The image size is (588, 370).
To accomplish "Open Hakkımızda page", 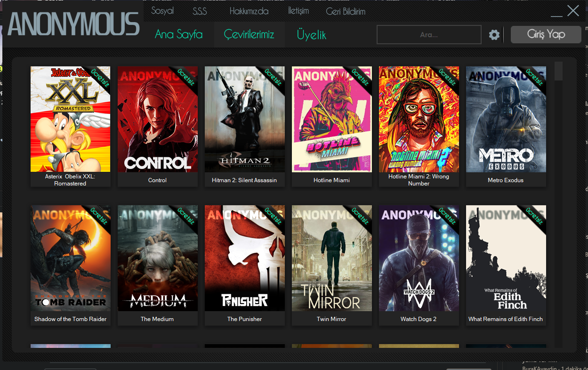I will (249, 11).
